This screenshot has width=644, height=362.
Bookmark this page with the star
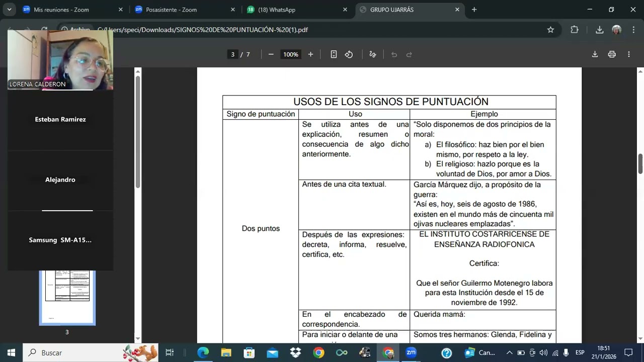pyautogui.click(x=550, y=30)
